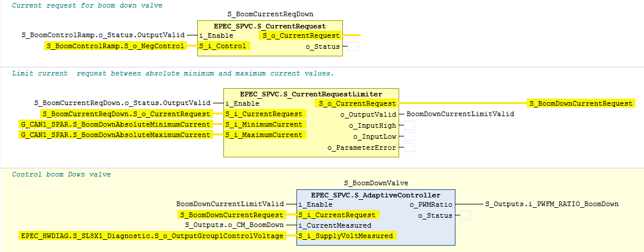Click comment 'Control boom Down valve'
This screenshot has width=644, height=252.
pyautogui.click(x=61, y=174)
